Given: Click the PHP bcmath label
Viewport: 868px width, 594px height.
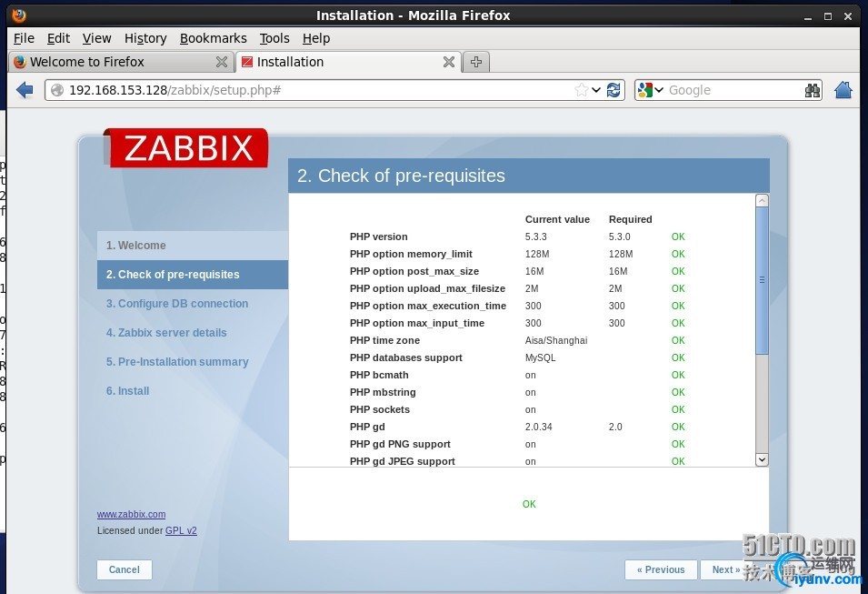Looking at the screenshot, I should [379, 375].
